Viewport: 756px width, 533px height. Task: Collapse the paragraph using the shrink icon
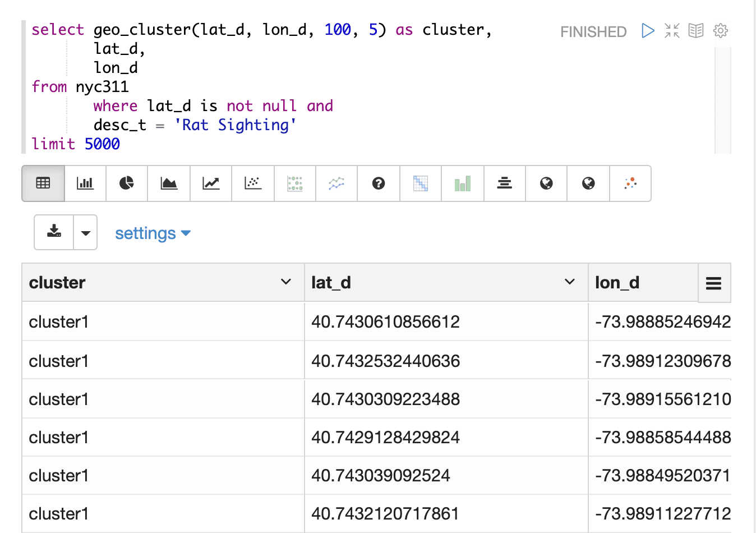pyautogui.click(x=671, y=31)
